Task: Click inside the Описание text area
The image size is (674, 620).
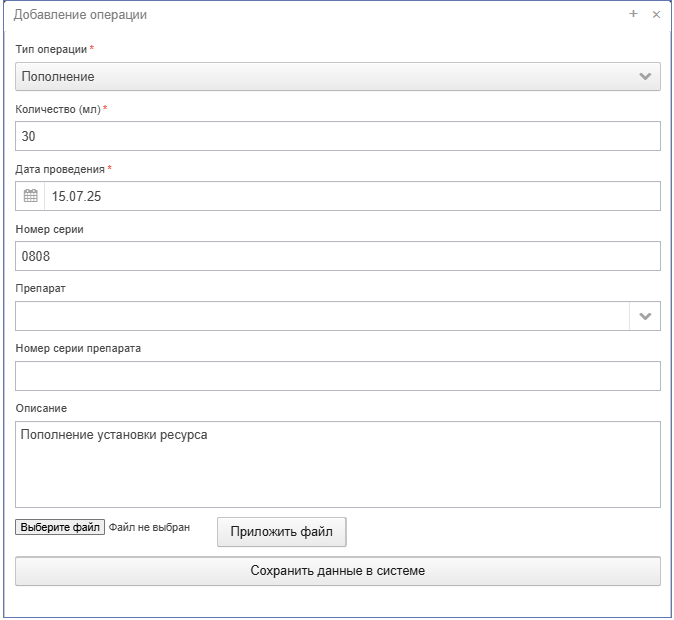Action: (338, 465)
